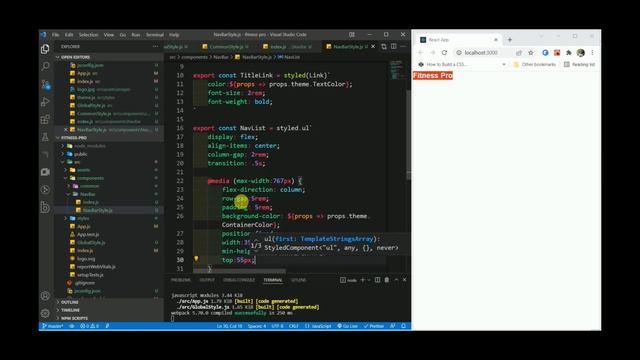Open the File menu
The image size is (640, 360).
click(x=56, y=35)
